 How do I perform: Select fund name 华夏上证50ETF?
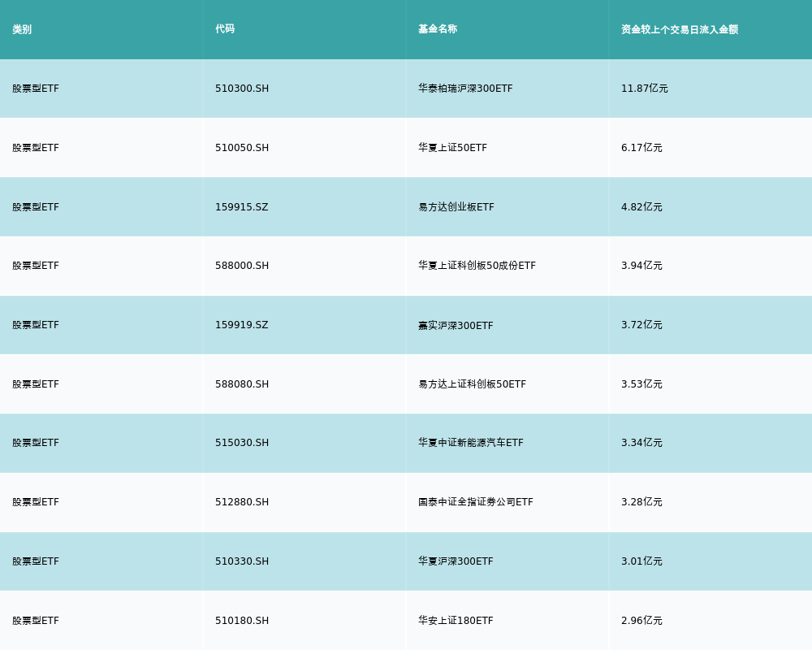[x=452, y=148]
